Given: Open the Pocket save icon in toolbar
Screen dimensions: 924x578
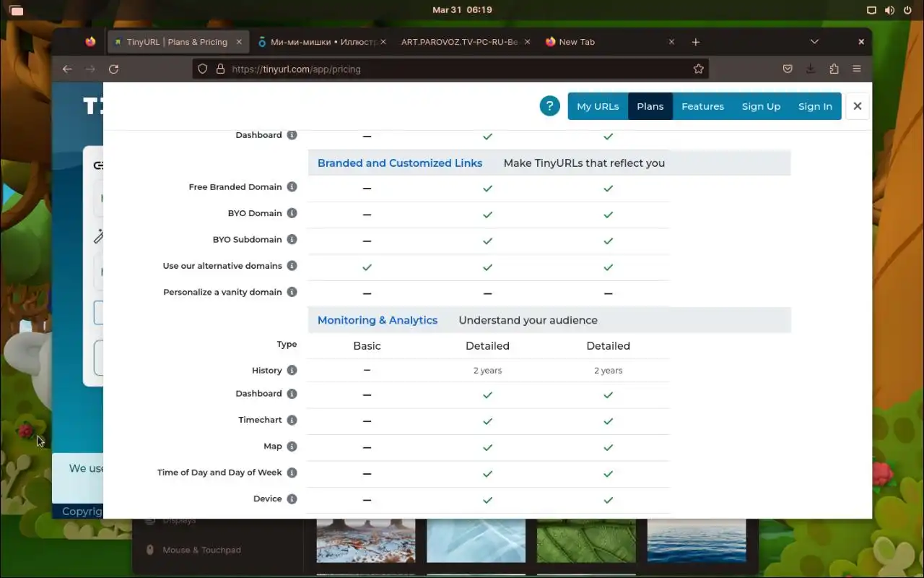Looking at the screenshot, I should point(788,69).
